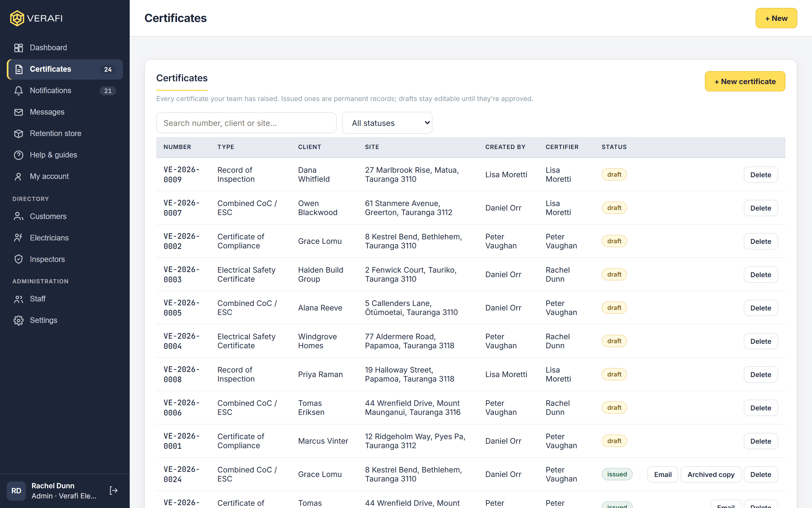The width and height of the screenshot is (812, 508).
Task: Click the issued badge for VE-2026-0024
Action: tap(617, 474)
